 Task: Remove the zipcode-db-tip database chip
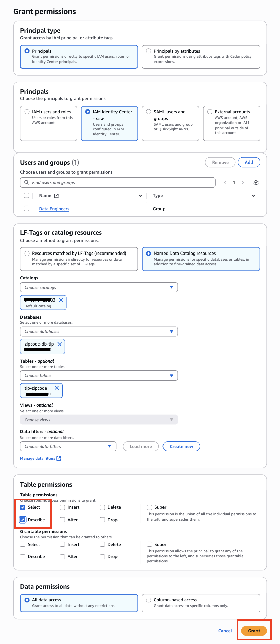pyautogui.click(x=60, y=344)
